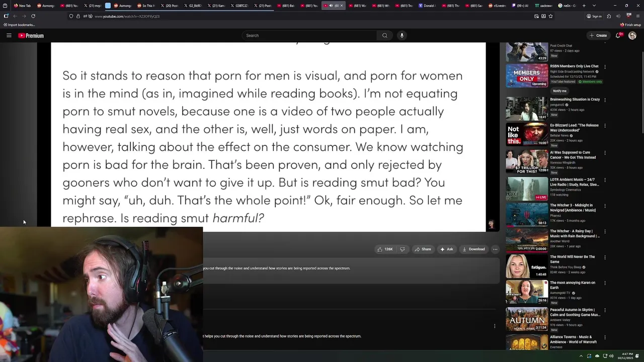Screen dimensions: 644x362
Task: Open the Members Only RSBN thumbnail
Action: pyautogui.click(x=527, y=75)
